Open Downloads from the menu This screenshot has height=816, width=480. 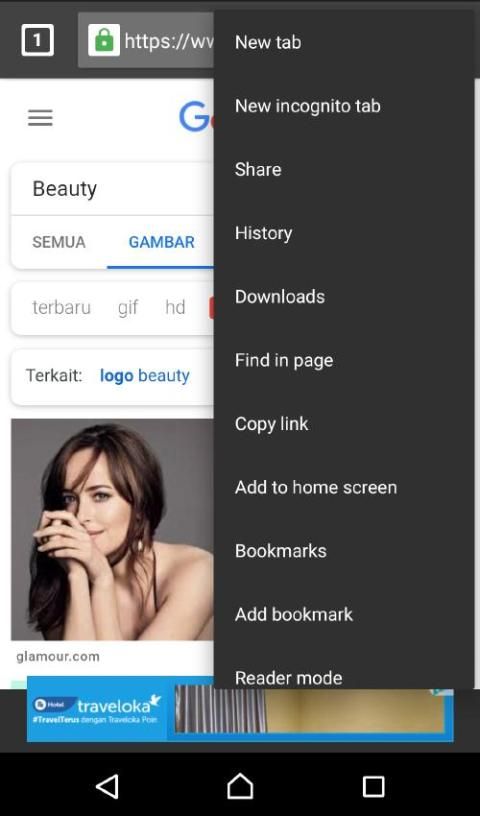tap(344, 296)
